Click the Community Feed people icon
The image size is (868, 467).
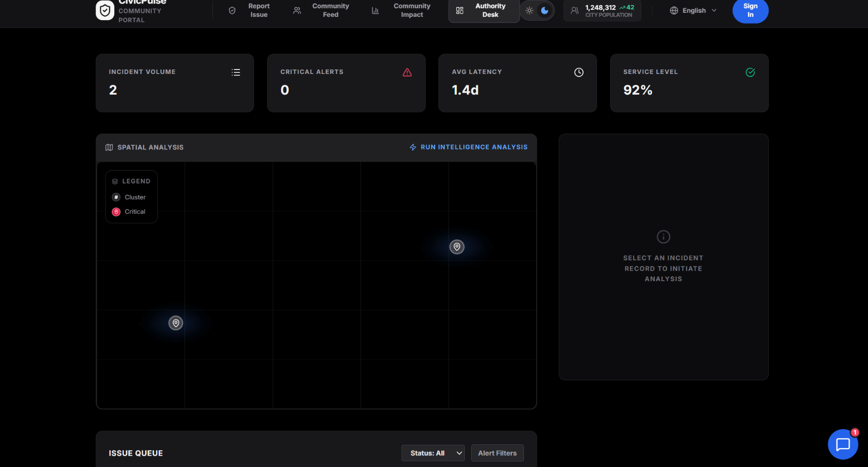click(297, 10)
